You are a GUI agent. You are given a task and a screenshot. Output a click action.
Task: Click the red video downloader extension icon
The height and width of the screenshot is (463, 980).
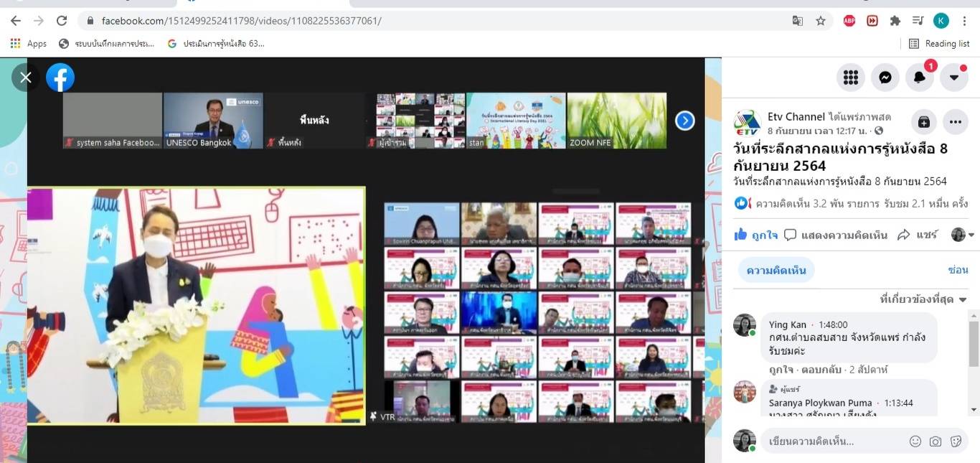[x=872, y=21]
